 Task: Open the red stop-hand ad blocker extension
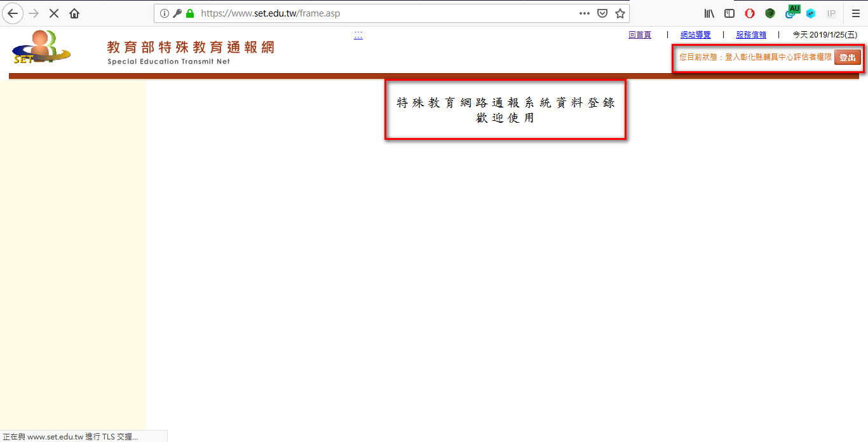click(750, 13)
